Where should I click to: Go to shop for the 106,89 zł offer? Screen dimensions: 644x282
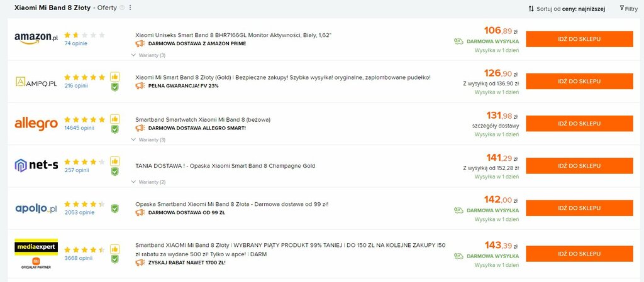point(579,39)
